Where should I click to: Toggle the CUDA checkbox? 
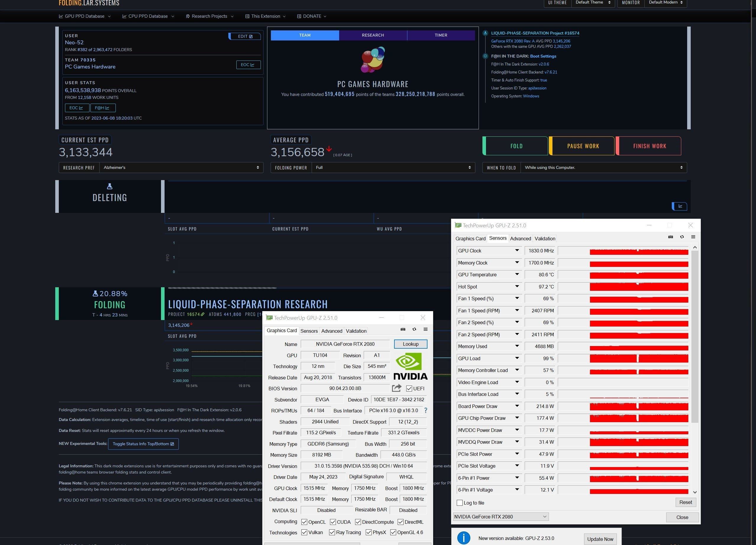pos(333,522)
